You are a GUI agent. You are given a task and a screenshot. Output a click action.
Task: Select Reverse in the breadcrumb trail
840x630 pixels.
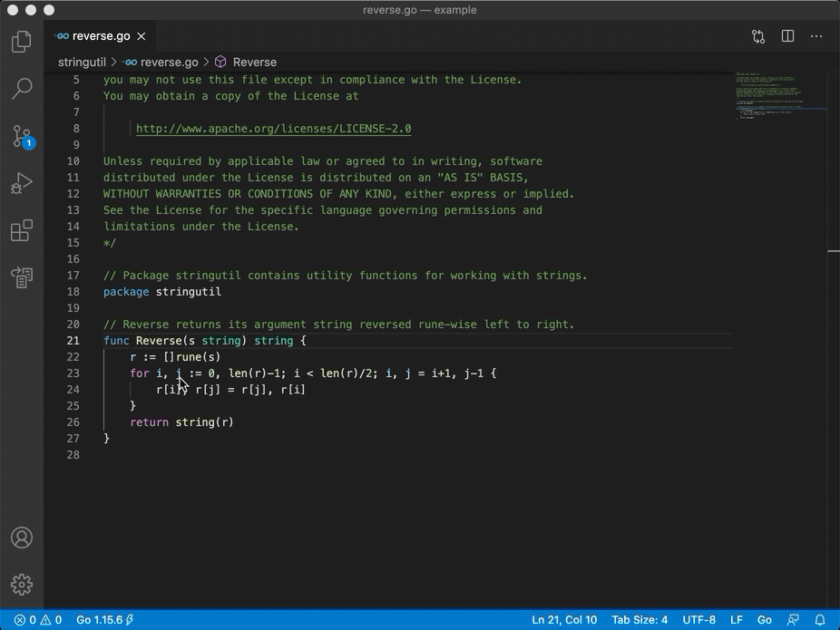255,62
